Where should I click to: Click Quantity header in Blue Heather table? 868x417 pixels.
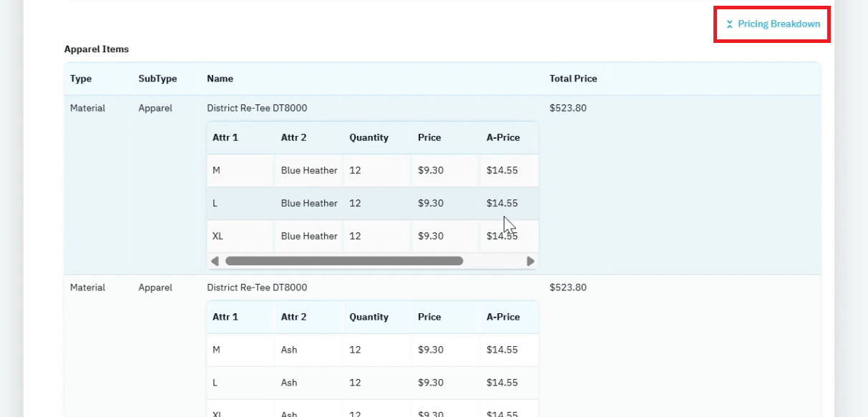click(x=369, y=137)
